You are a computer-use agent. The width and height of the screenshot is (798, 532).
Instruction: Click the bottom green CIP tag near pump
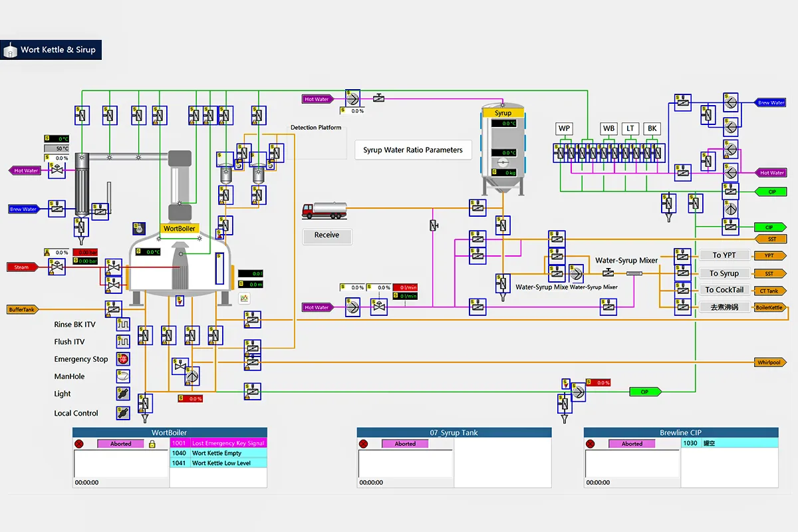click(x=645, y=392)
